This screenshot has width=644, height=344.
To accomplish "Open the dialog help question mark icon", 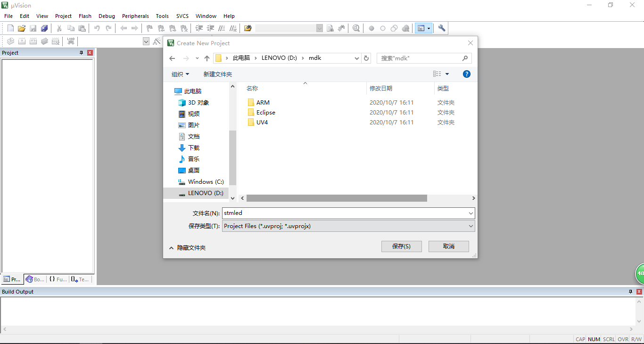I will point(467,74).
